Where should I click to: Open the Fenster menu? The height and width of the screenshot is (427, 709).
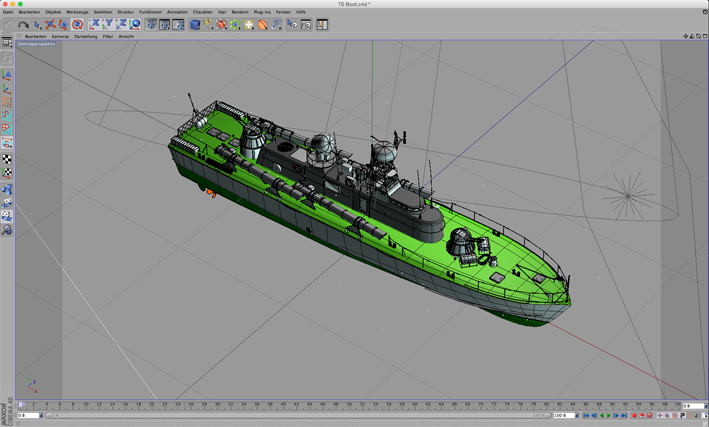pos(284,12)
